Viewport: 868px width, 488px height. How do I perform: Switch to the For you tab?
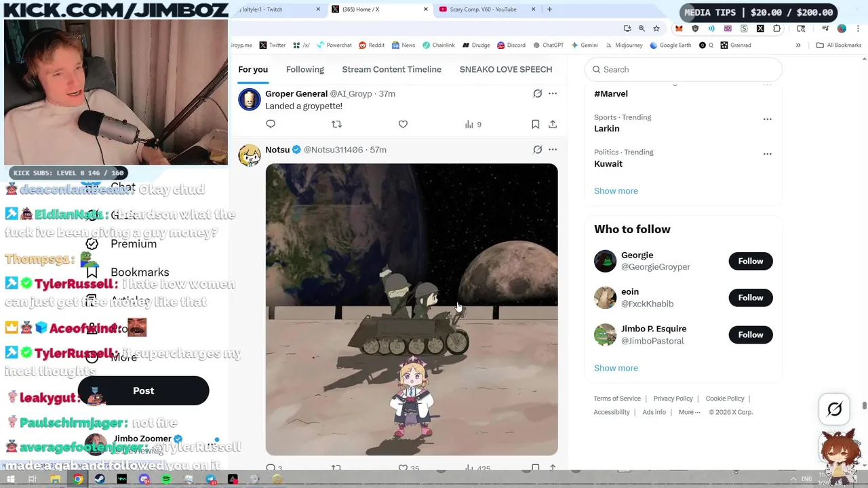point(253,69)
